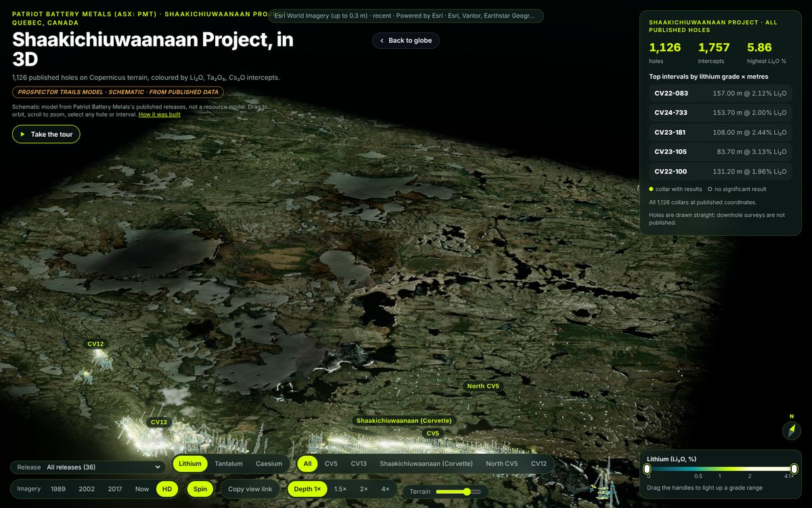Filter to Shaakichiuwaanaan (Corvette) zone tab
This screenshot has height=508, width=812.
click(x=426, y=464)
